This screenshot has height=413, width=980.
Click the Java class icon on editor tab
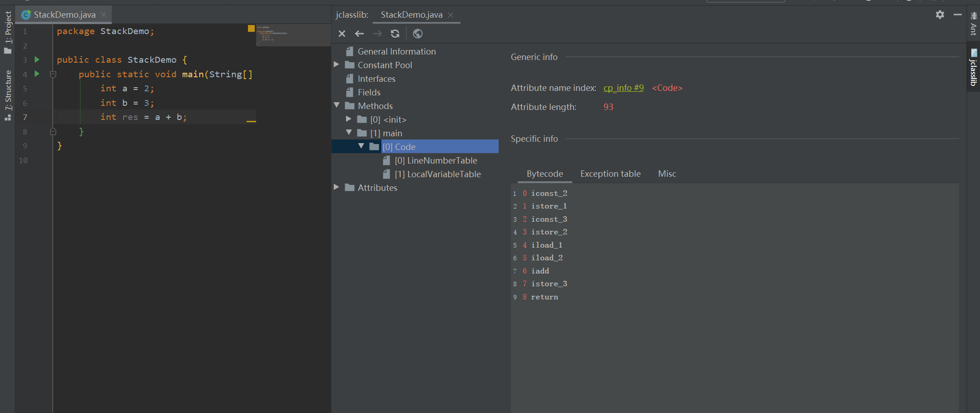pyautogui.click(x=26, y=15)
